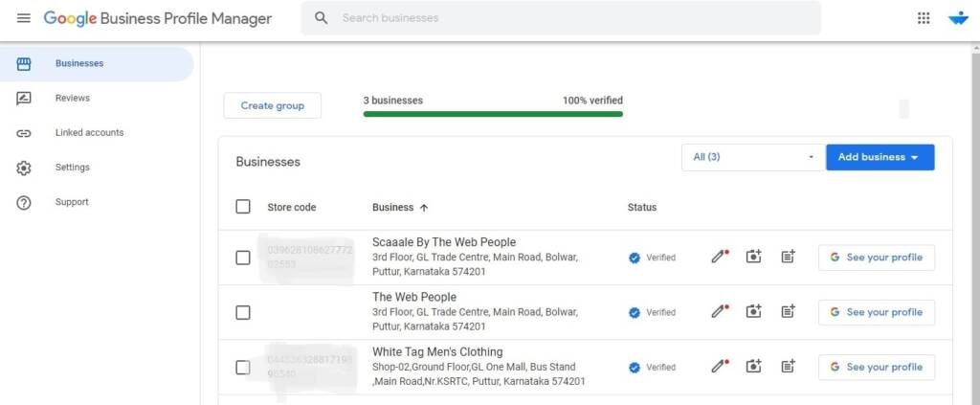The height and width of the screenshot is (405, 980).
Task: Check White Tag Men's Clothing row
Action: 243,368
